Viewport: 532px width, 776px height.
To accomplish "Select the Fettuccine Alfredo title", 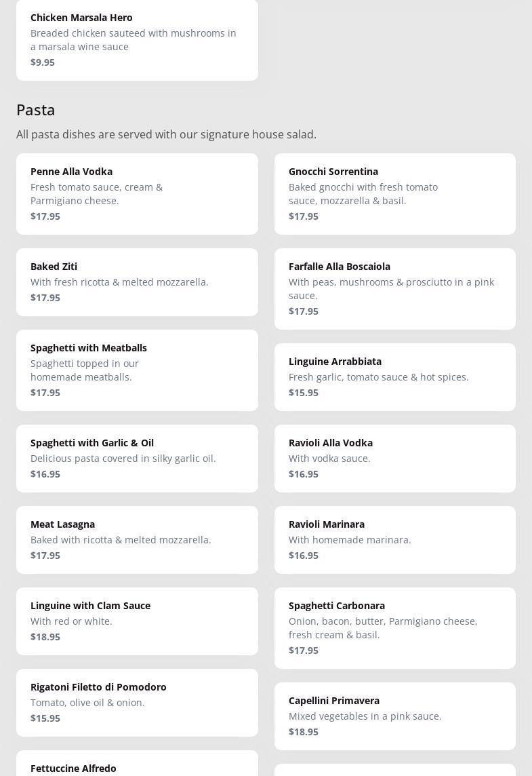I will tap(73, 768).
